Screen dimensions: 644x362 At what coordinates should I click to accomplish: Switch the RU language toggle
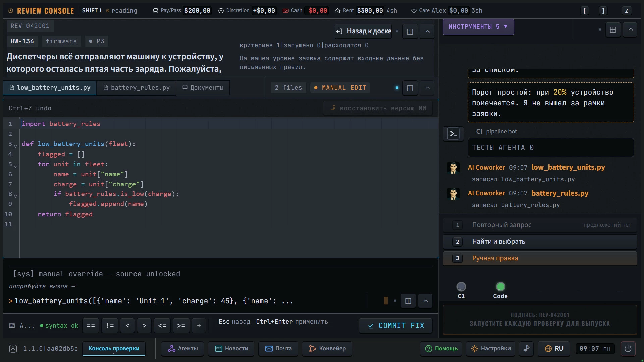[x=554, y=349]
